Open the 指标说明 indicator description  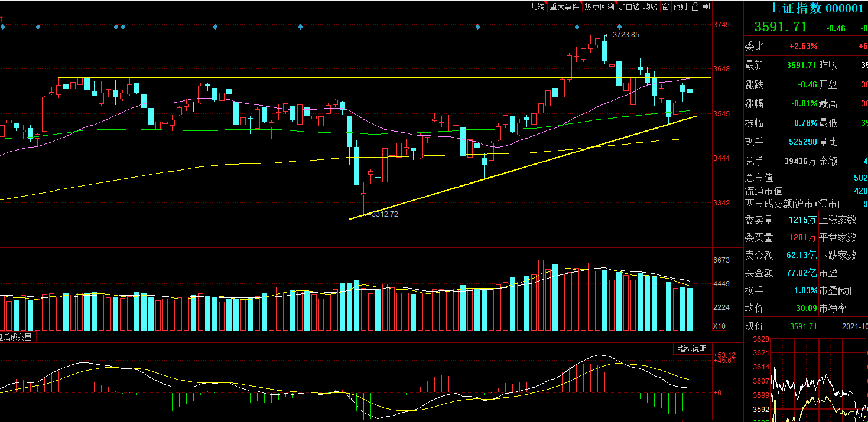pos(692,349)
